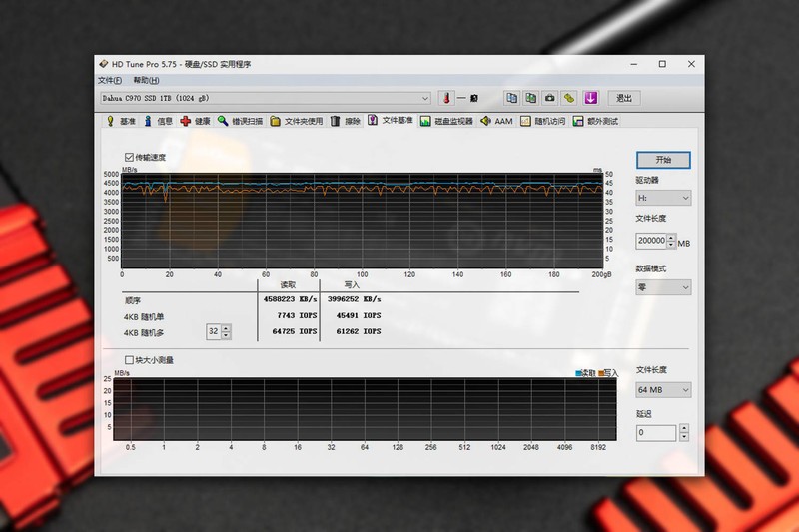
Task: Open the 文件(F) menu
Action: (110, 80)
